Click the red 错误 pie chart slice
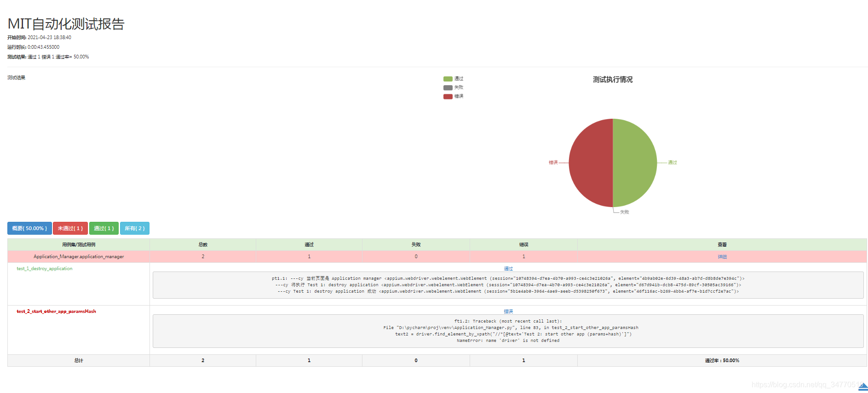868x393 pixels. click(x=591, y=163)
